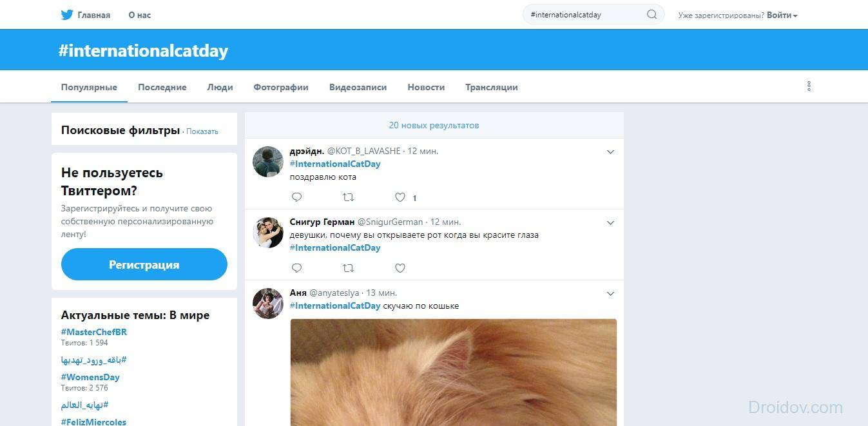
Task: Show the 20 new results
Action: (434, 125)
